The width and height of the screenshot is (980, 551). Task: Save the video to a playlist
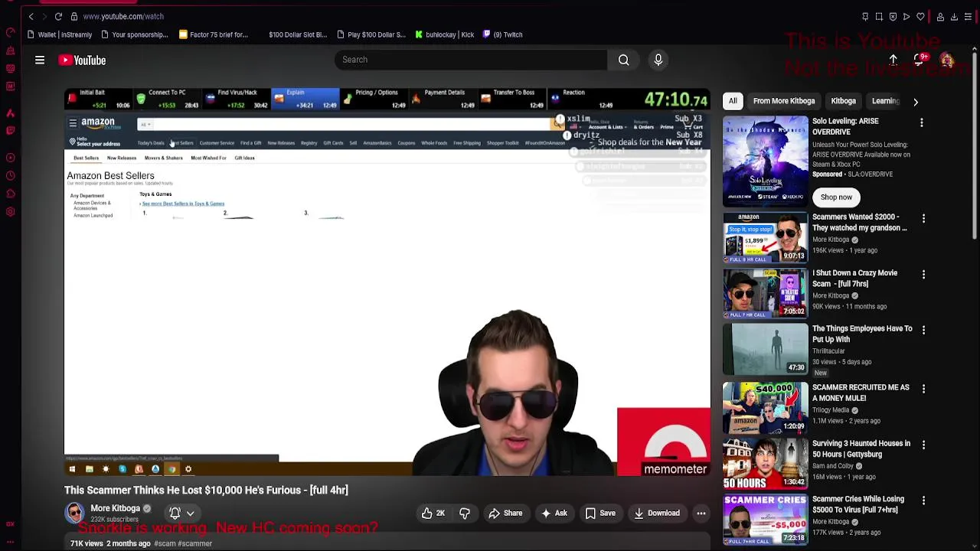pos(600,514)
